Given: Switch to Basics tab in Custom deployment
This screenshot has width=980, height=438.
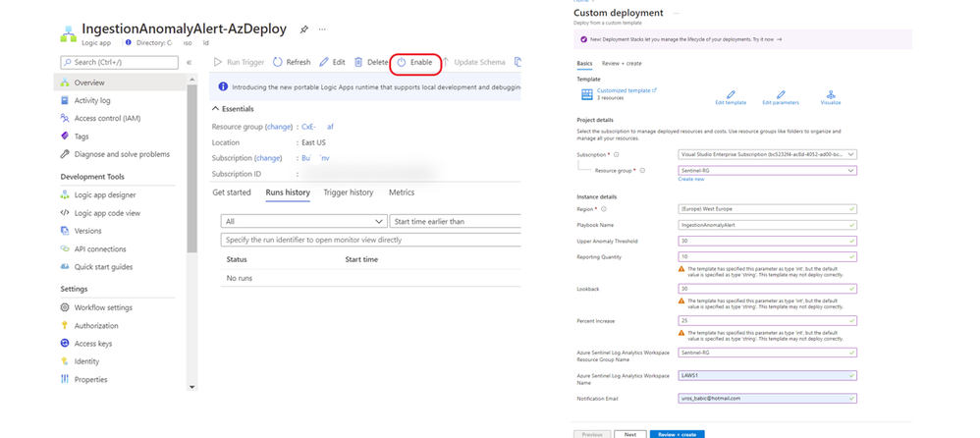Looking at the screenshot, I should (584, 63).
